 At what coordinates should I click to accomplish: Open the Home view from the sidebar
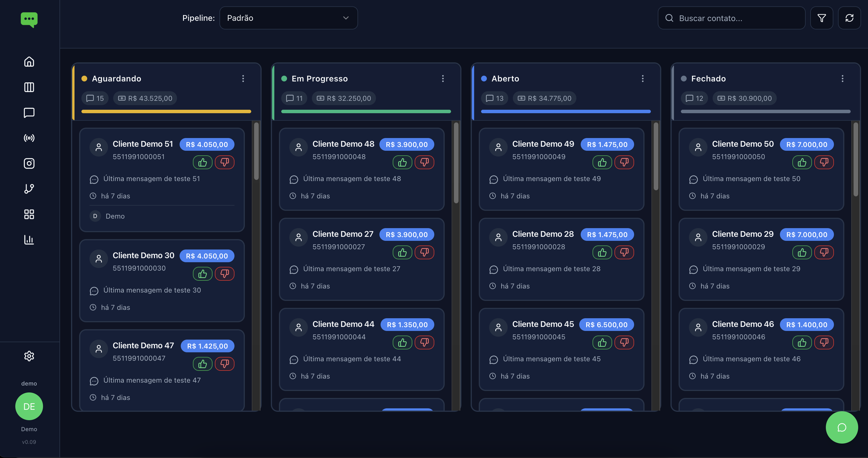(x=29, y=62)
